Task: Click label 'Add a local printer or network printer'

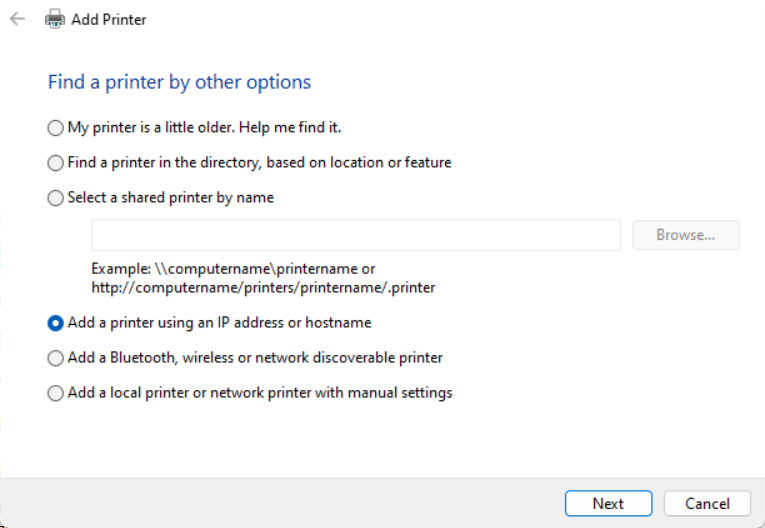Action: pyautogui.click(x=260, y=393)
